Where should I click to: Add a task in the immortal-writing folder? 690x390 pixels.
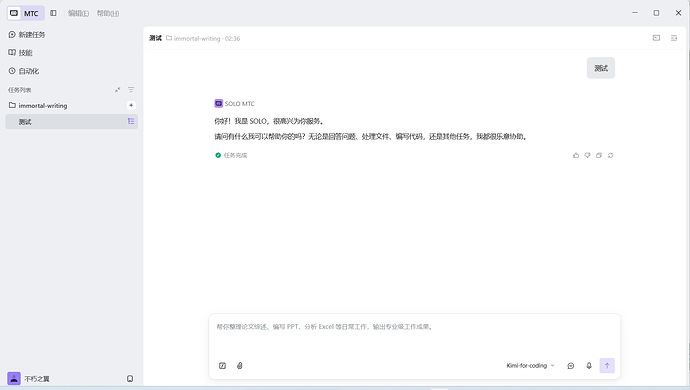pyautogui.click(x=131, y=105)
